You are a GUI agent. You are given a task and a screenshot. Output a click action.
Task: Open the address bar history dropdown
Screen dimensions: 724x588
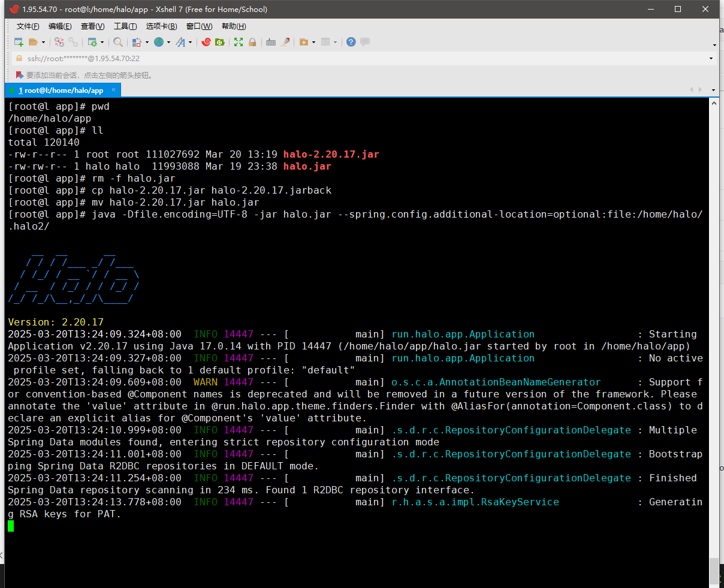pyautogui.click(x=711, y=59)
